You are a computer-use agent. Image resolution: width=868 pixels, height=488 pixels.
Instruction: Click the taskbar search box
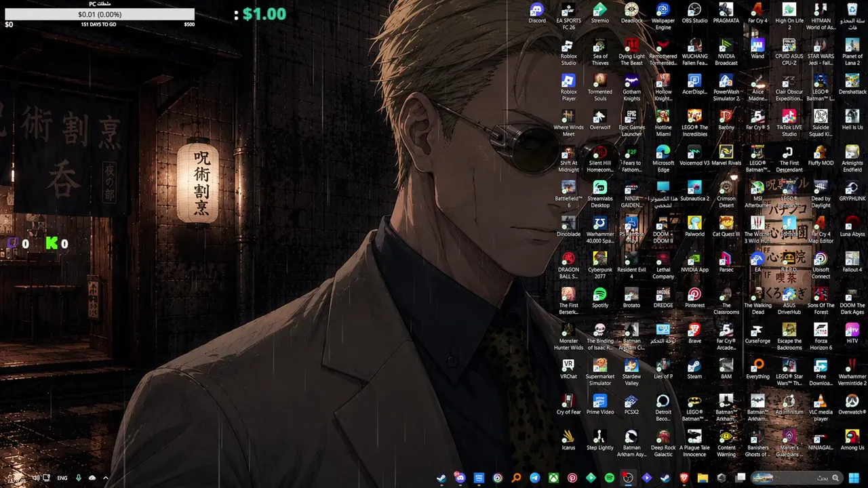point(796,478)
